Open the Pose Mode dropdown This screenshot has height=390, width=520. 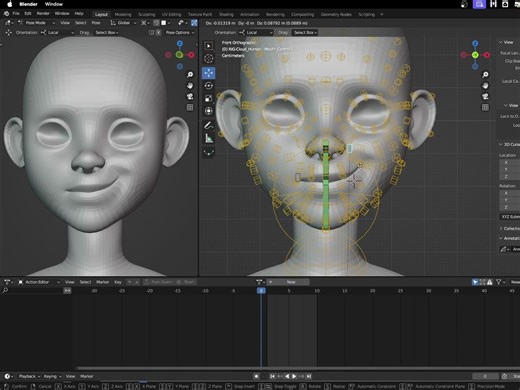[36, 23]
